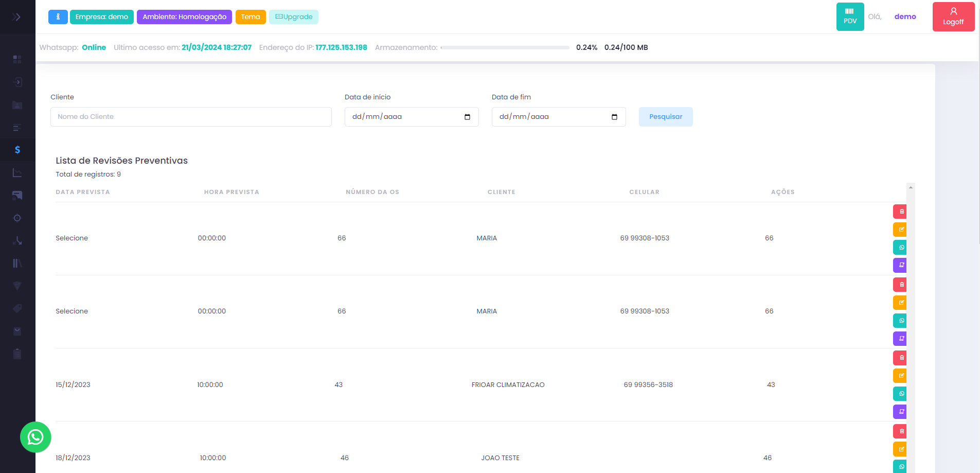Open the PDV barcode button

(850, 16)
